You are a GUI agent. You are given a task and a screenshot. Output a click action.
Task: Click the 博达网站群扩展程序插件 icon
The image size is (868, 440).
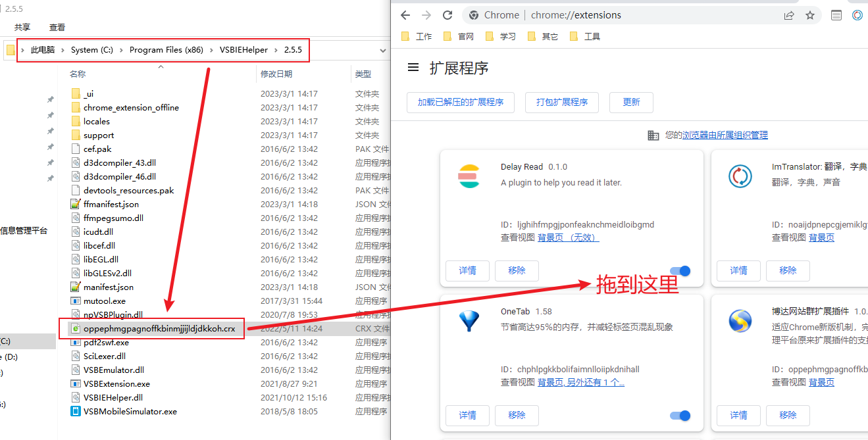(740, 321)
